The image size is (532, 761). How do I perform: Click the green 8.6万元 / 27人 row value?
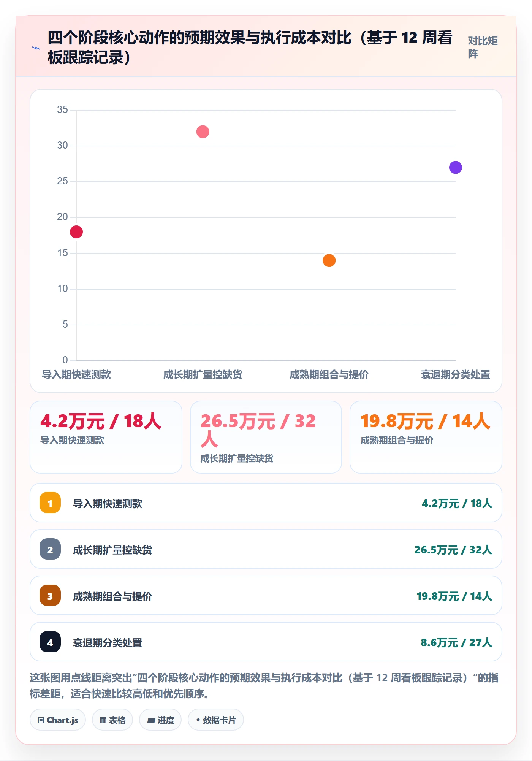456,643
